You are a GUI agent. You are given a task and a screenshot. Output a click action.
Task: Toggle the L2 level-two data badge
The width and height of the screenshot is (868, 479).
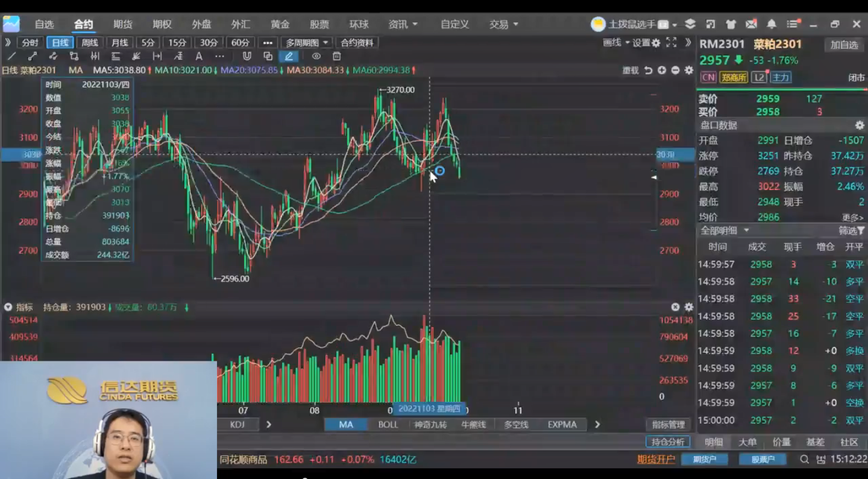tap(759, 77)
